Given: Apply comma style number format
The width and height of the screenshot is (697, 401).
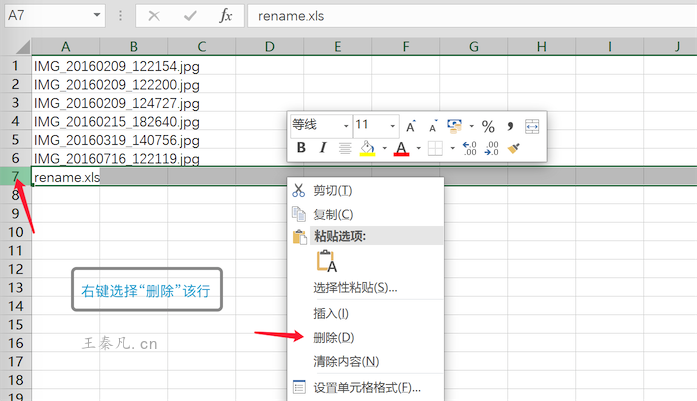Looking at the screenshot, I should coord(510,125).
